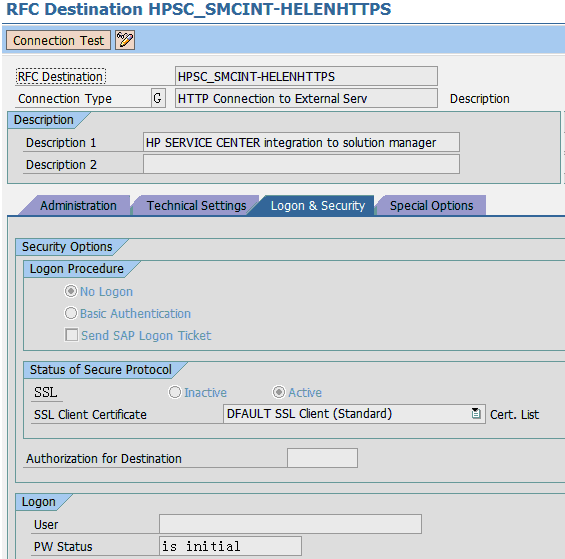Select Basic Authentication logon option

(71, 313)
